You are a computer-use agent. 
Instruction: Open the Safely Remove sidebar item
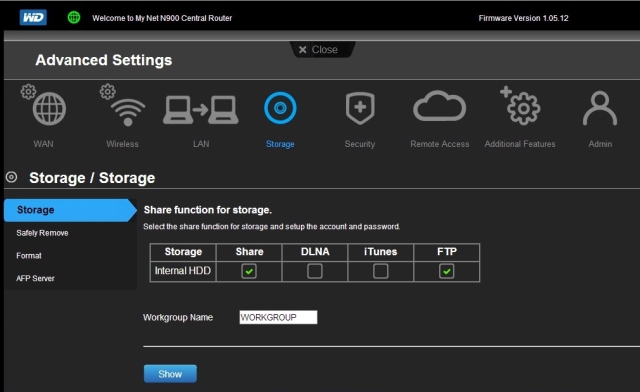point(42,233)
